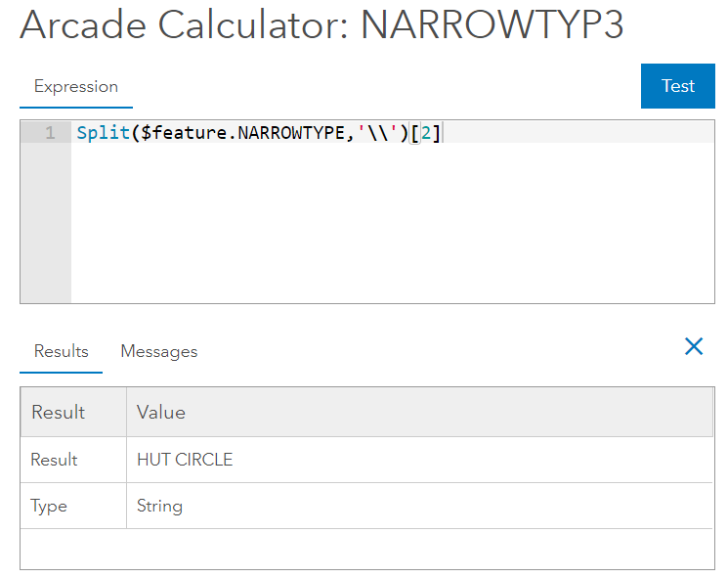Close the results panel with X icon

(x=694, y=346)
